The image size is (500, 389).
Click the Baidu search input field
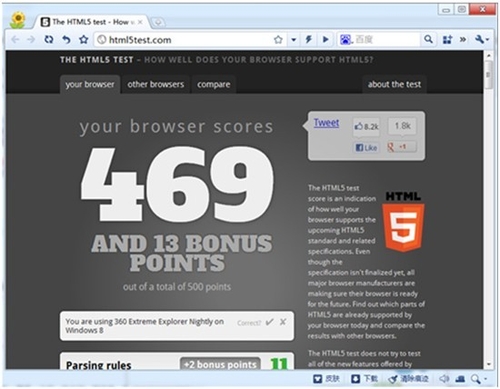tap(387, 40)
